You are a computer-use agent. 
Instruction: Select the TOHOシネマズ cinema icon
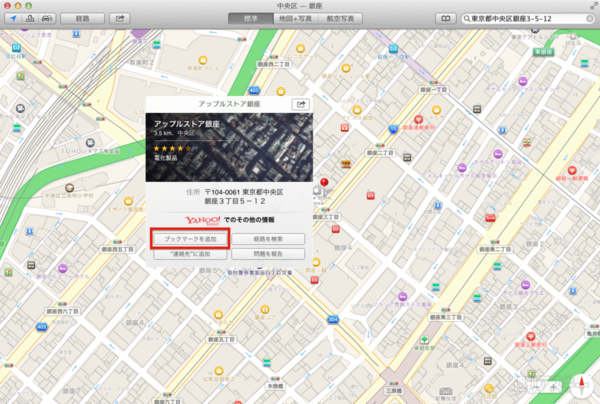point(90,143)
